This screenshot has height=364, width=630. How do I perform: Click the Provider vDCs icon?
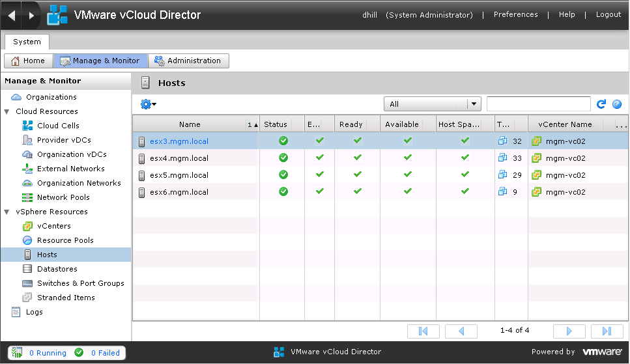tap(27, 140)
